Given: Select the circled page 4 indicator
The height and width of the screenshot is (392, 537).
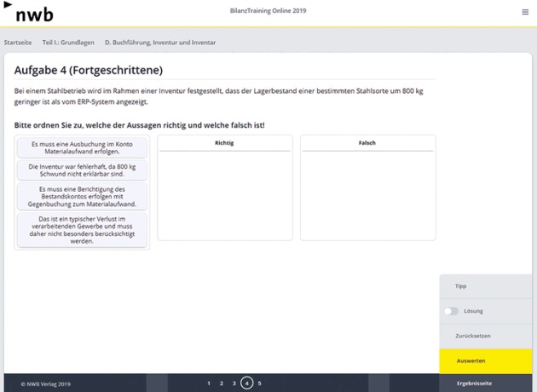Looking at the screenshot, I should click(x=247, y=383).
